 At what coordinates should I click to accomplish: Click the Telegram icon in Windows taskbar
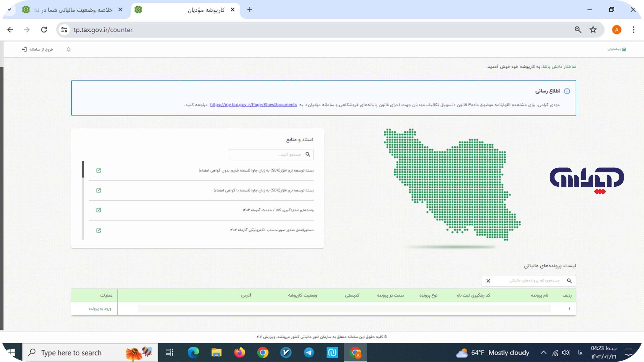pos(310,353)
